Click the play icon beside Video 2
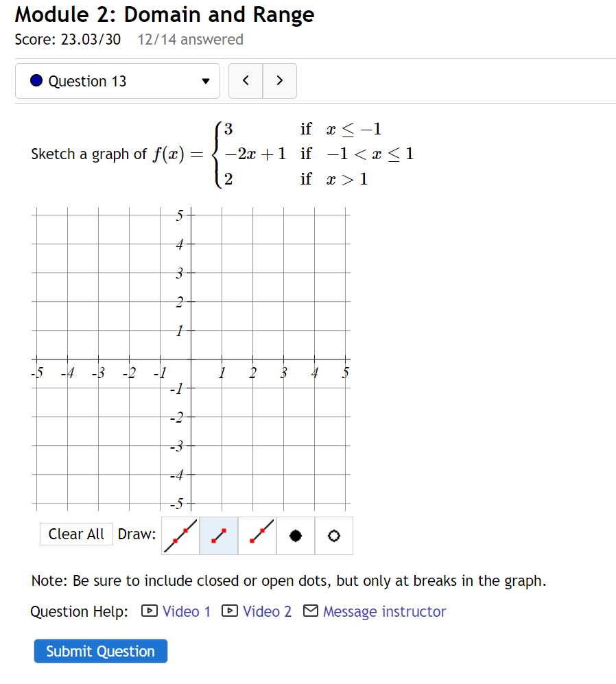616x684 pixels. (x=229, y=611)
